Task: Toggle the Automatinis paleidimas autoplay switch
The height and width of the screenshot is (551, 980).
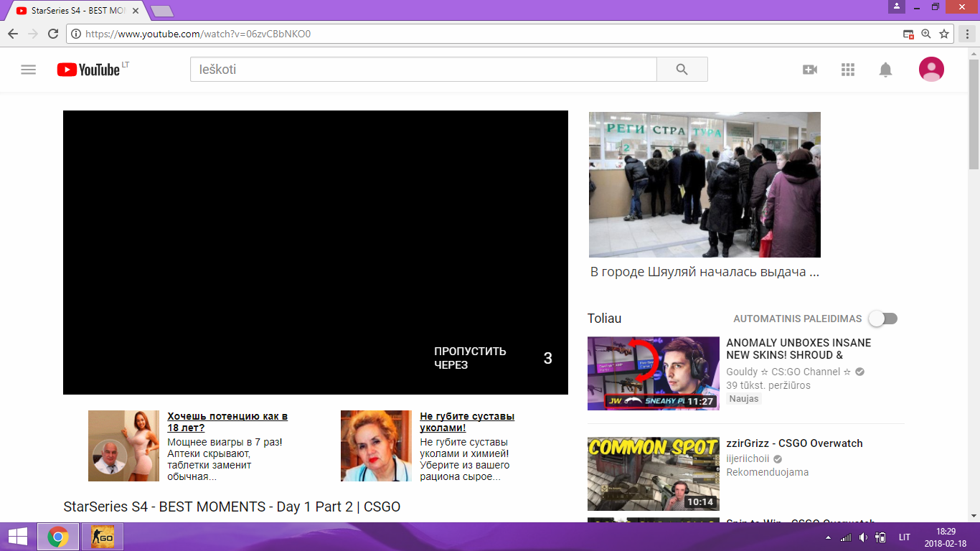Action: (882, 319)
